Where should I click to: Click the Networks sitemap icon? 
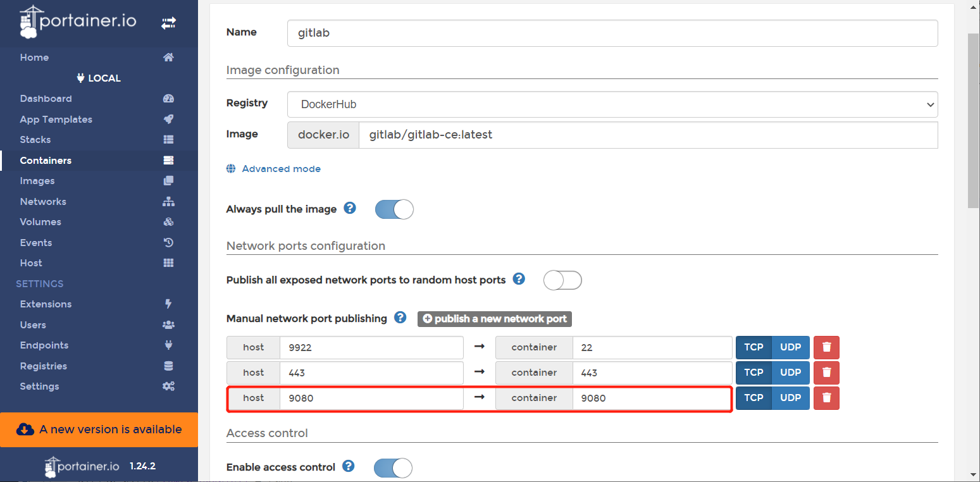pyautogui.click(x=168, y=201)
